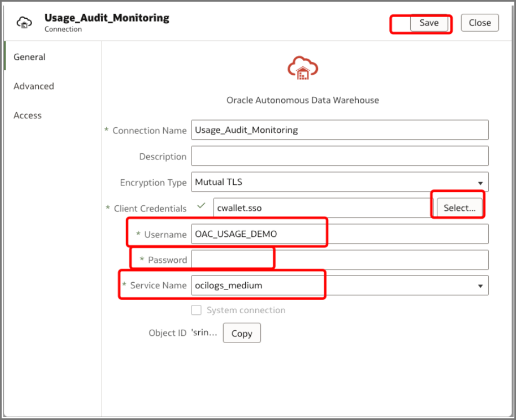Open wallet file chooser with Select button
Image resolution: width=516 pixels, height=420 pixels.
coord(460,208)
